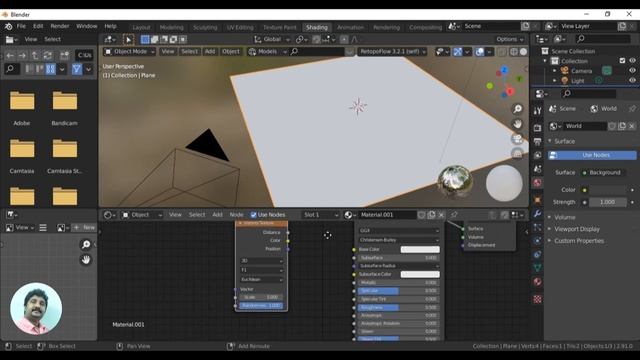Open Global transform orientation dropdown

pos(272,40)
